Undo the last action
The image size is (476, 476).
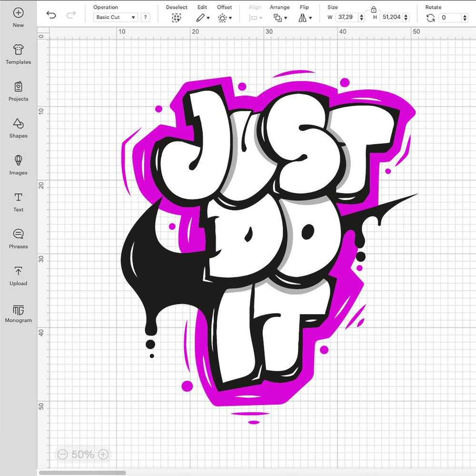point(51,15)
